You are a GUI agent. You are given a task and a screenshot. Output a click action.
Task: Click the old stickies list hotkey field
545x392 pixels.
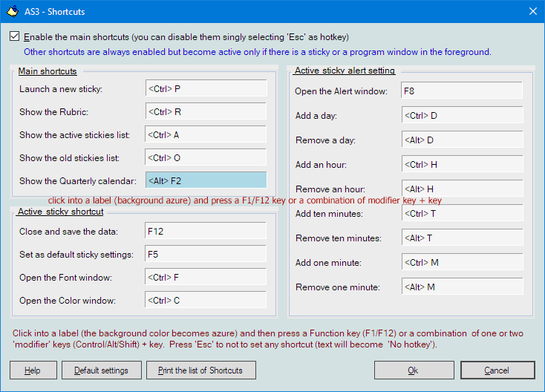[206, 158]
